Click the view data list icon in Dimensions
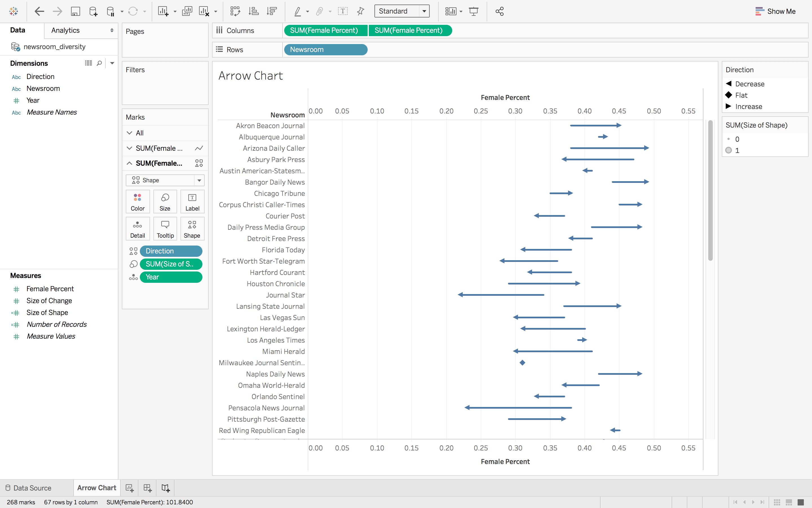 [x=89, y=63]
